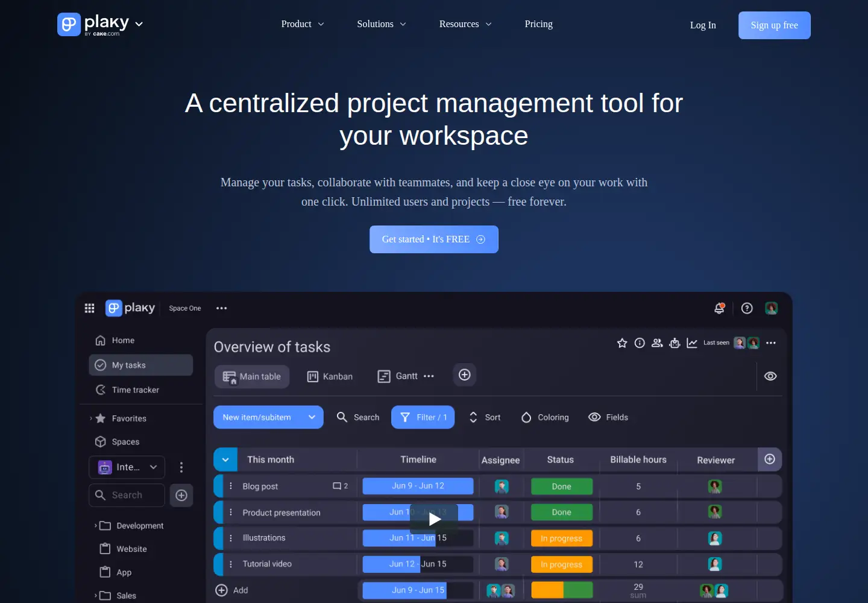The height and width of the screenshot is (603, 868).
Task: Open the Inte… workspace selector dropdown
Action: click(x=127, y=467)
